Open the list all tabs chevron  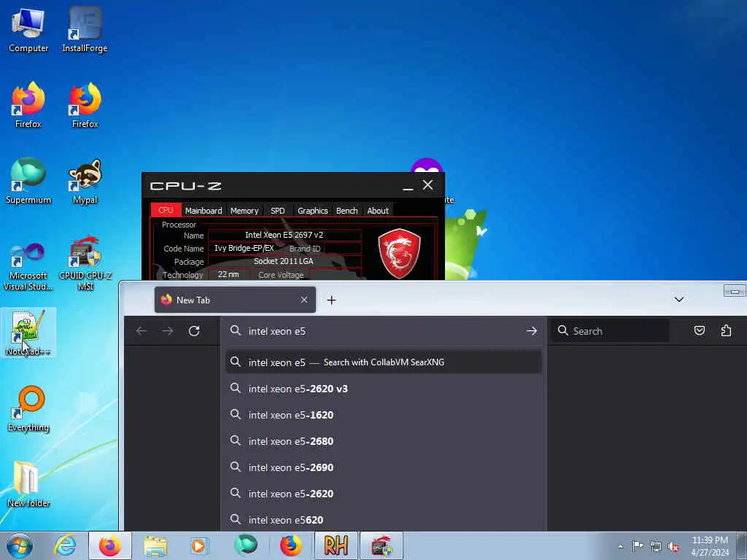[x=679, y=300]
